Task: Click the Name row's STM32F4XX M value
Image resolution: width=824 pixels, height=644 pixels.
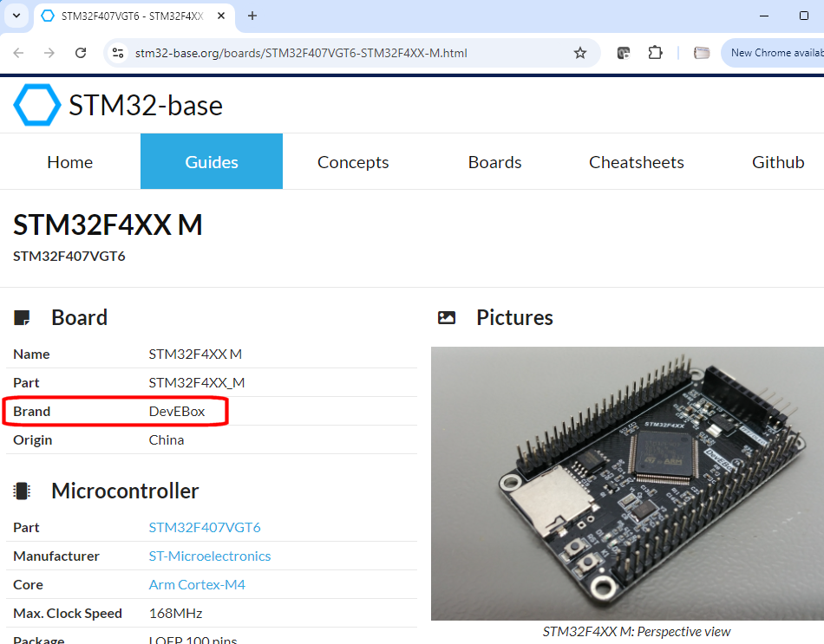Action: [195, 354]
